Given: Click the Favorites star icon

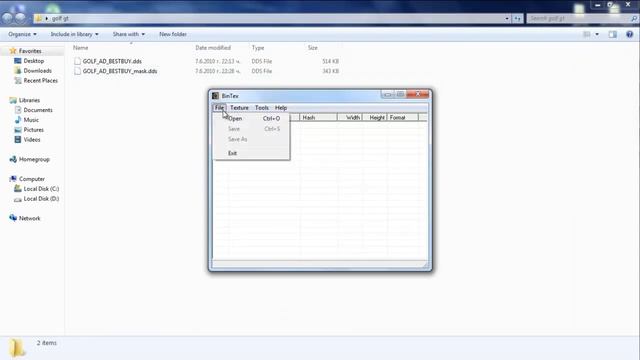Looking at the screenshot, I should [x=13, y=51].
